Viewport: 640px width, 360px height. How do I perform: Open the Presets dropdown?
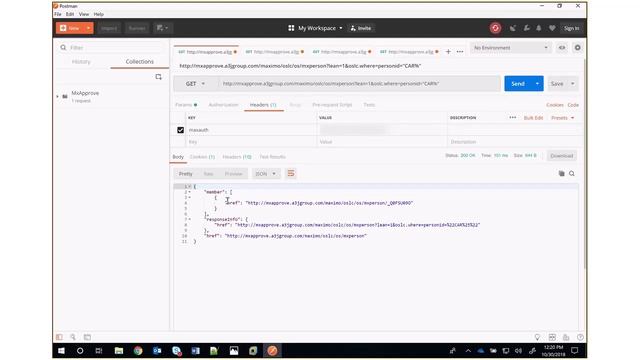coord(562,118)
